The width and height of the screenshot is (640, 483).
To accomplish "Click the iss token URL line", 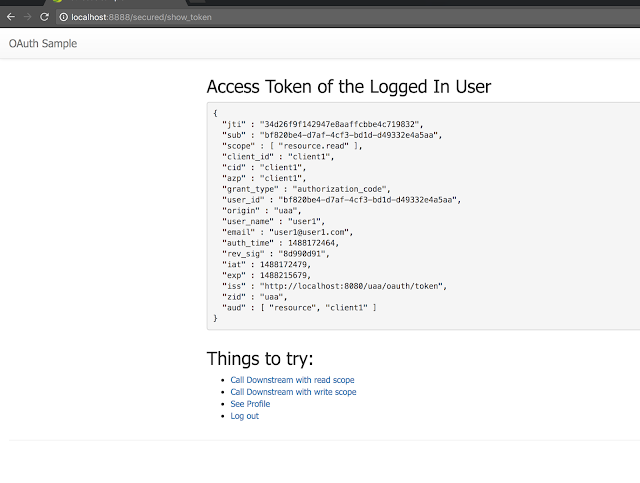I will click(334, 286).
